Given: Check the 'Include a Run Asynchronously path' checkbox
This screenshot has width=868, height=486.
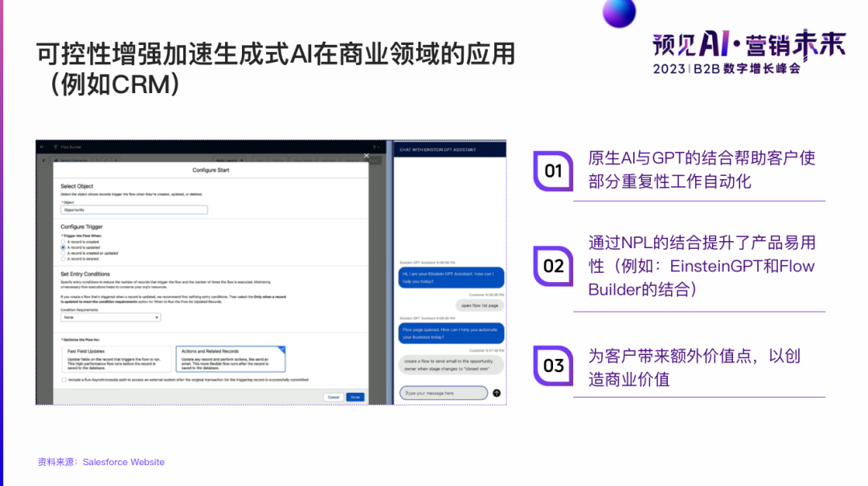Looking at the screenshot, I should click(x=63, y=379).
